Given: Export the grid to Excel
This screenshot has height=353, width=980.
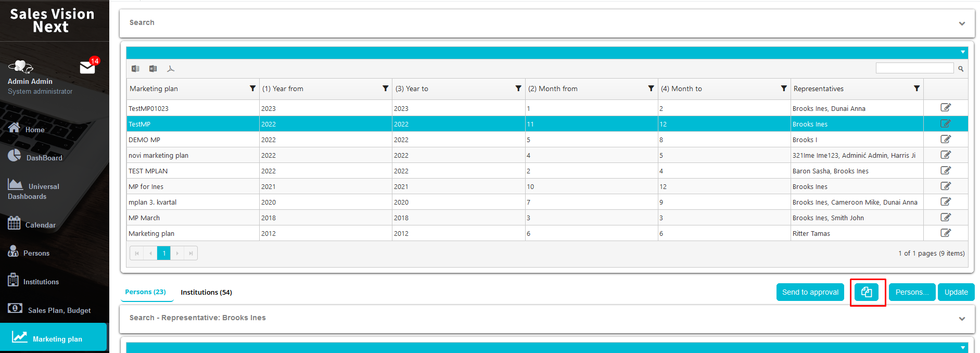Looking at the screenshot, I should coord(135,69).
